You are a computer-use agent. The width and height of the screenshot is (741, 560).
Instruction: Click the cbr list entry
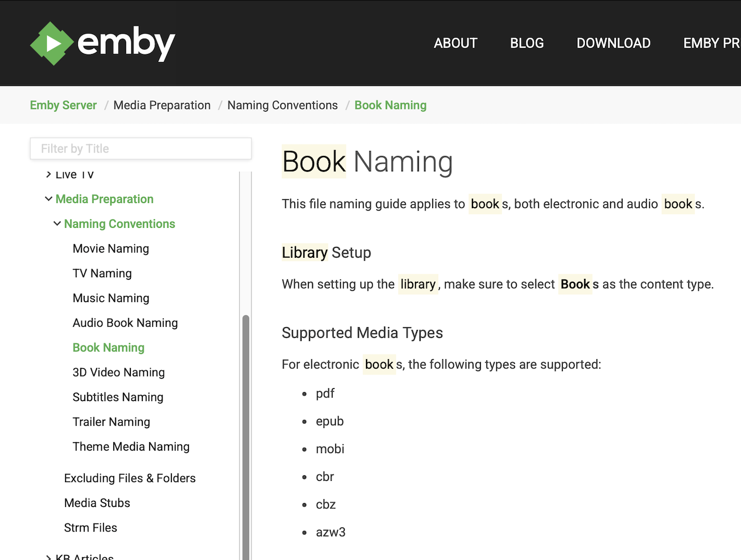tap(325, 477)
